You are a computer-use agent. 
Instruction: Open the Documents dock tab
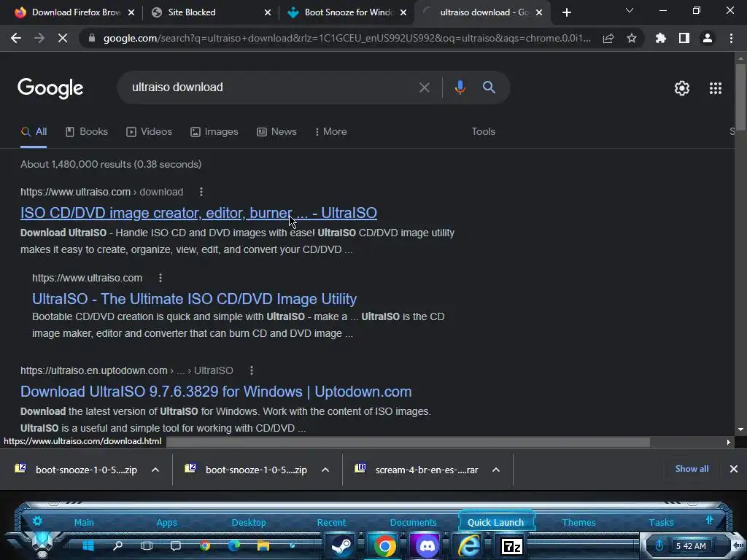[x=413, y=522]
